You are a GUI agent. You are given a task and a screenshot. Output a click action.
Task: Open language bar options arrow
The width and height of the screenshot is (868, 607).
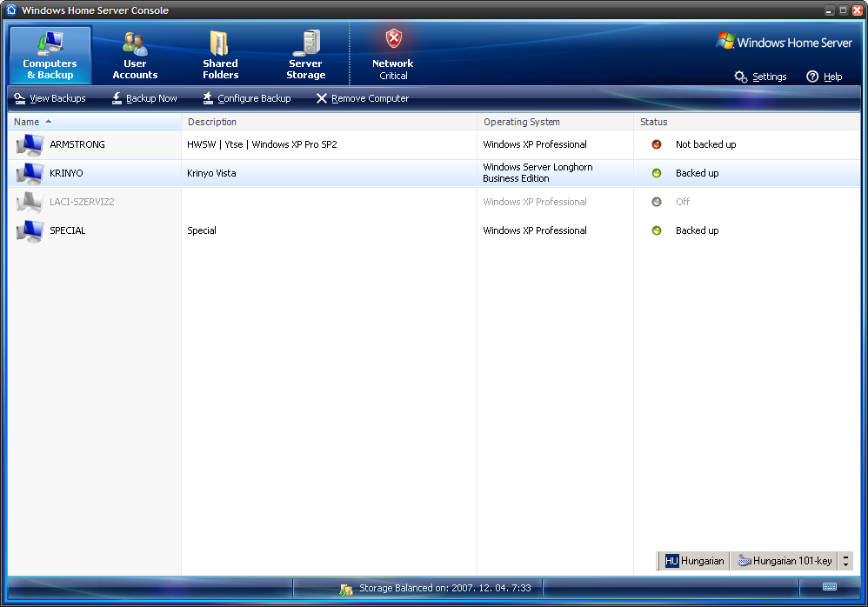click(x=846, y=561)
